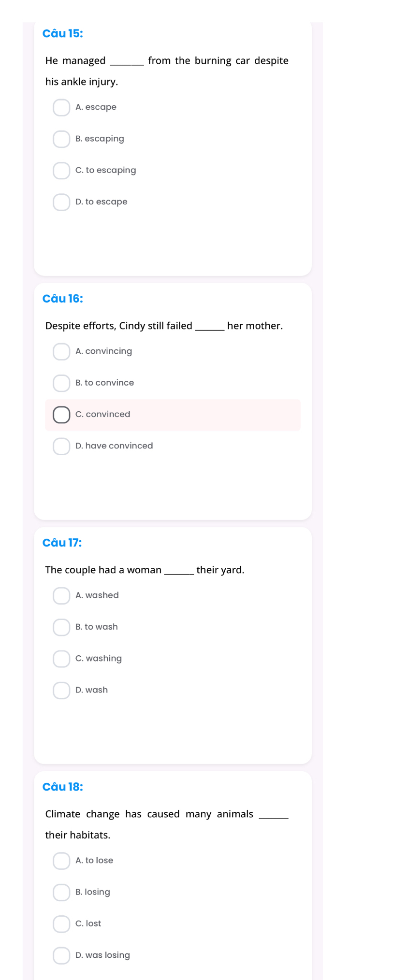
Task: Select A. convincing for question 16
Action: click(x=61, y=352)
